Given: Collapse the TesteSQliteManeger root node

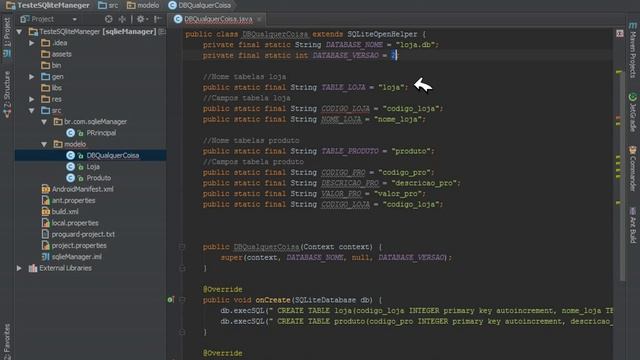Looking at the screenshot, I should (x=19, y=31).
